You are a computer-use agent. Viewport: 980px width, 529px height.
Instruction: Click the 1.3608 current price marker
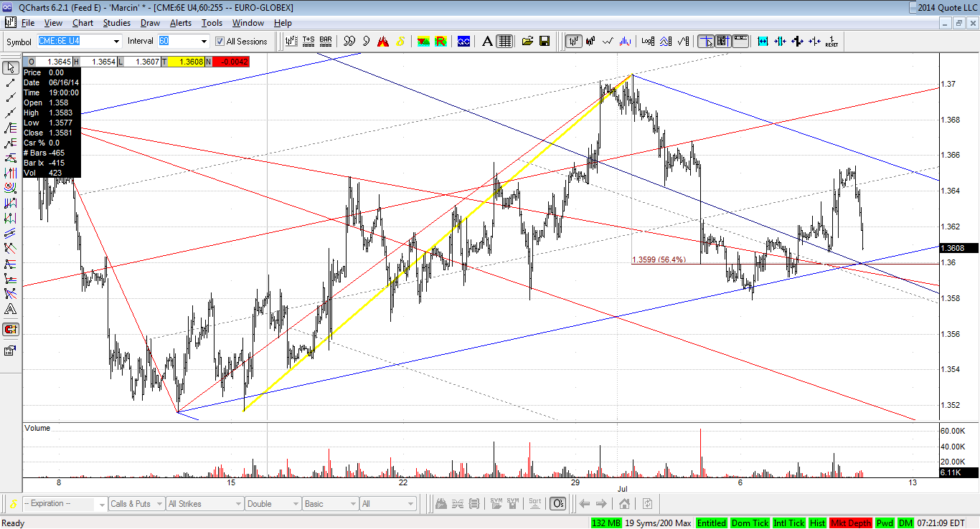click(959, 248)
